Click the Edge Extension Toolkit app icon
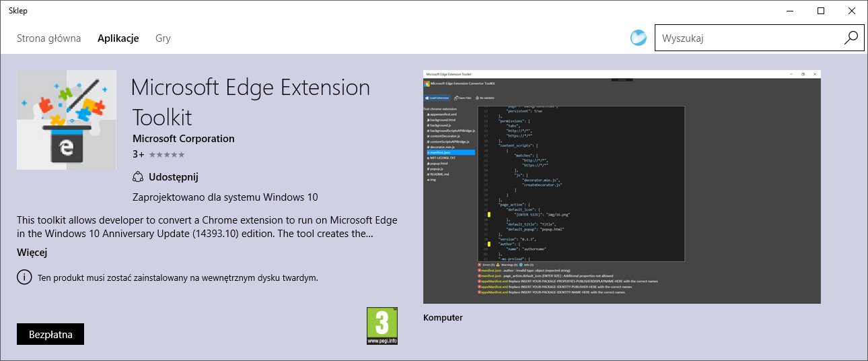The height and width of the screenshot is (361, 868). click(x=67, y=120)
